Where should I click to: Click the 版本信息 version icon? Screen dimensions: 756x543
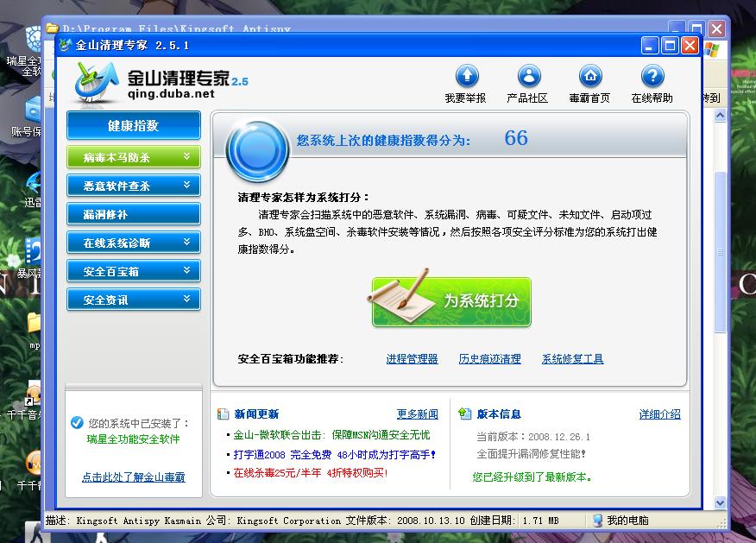[x=464, y=414]
